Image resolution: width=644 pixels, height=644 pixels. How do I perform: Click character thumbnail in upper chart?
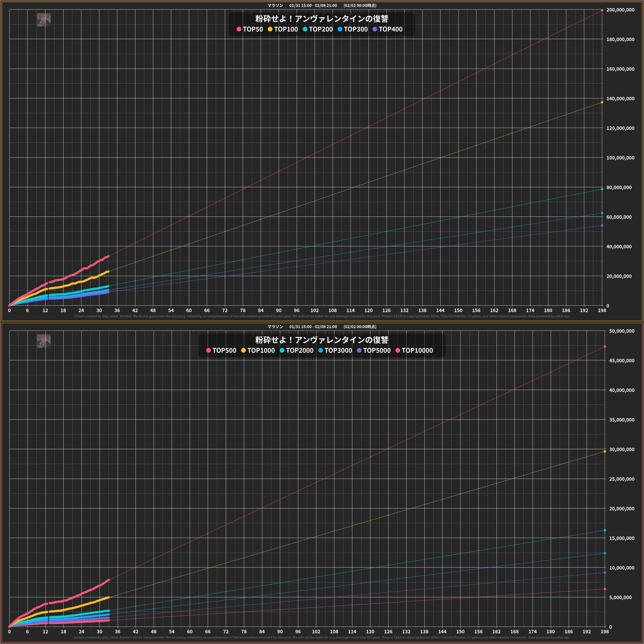[44, 20]
